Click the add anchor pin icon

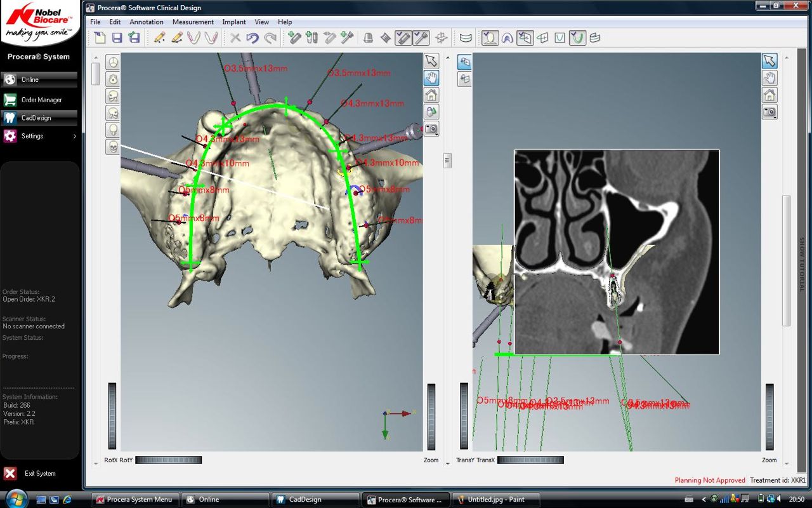pos(329,38)
